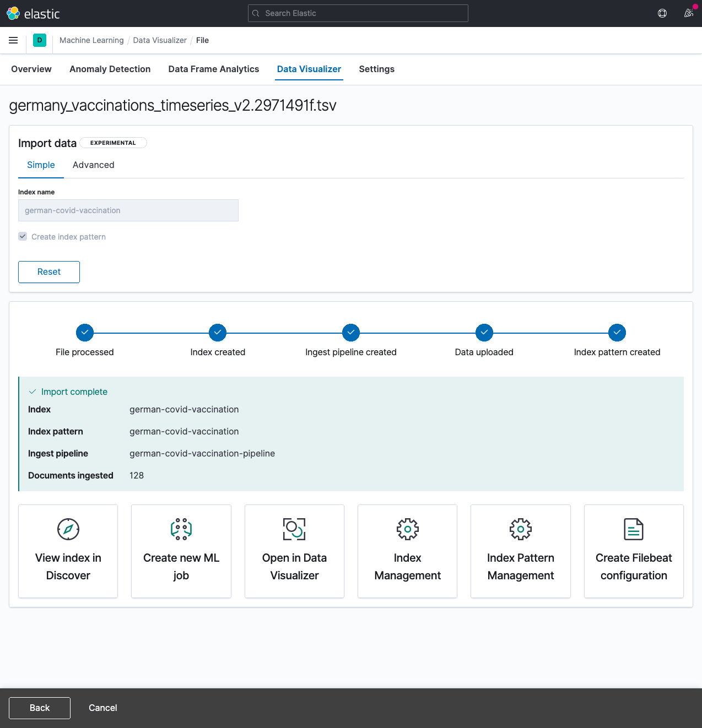This screenshot has width=702, height=728.
Task: Open the newsfeed celebration icon
Action: 688,13
